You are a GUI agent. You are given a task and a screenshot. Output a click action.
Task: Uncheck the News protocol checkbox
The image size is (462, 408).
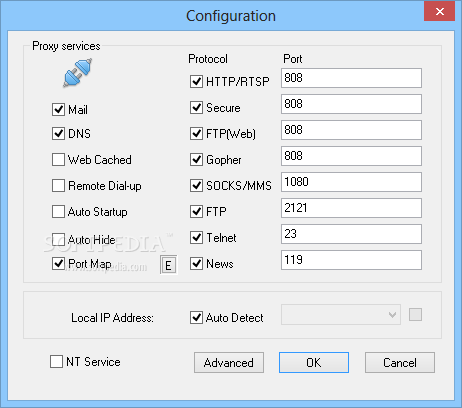(x=196, y=263)
